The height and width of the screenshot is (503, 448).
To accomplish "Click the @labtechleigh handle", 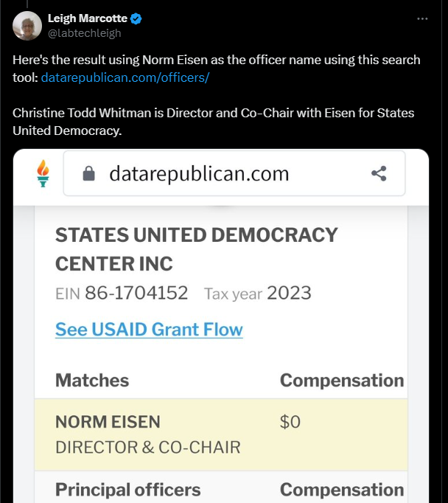I will [x=84, y=33].
